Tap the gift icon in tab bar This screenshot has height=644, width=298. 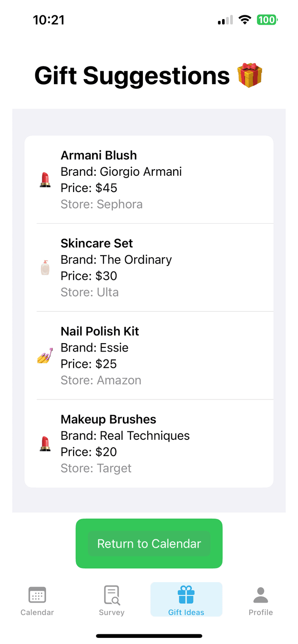(x=186, y=595)
